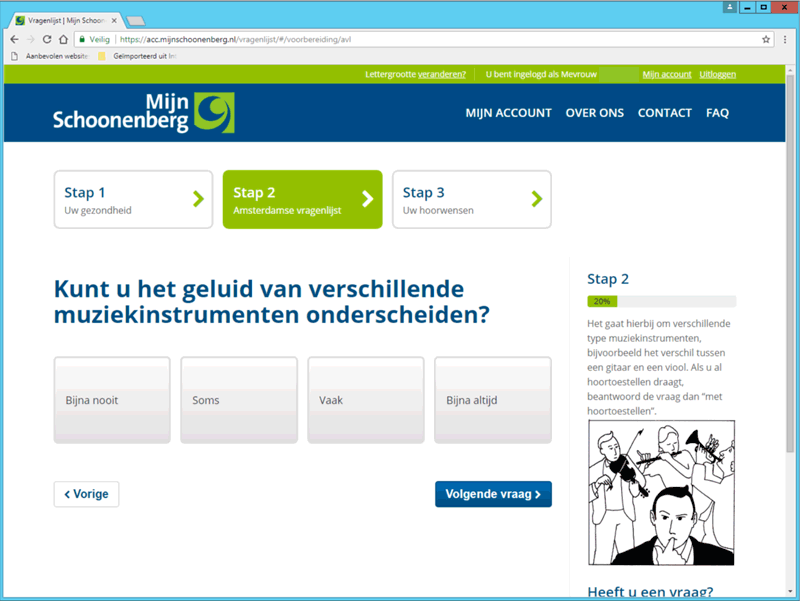Click the musicians illustration image
This screenshot has height=601, width=800.
point(661,491)
